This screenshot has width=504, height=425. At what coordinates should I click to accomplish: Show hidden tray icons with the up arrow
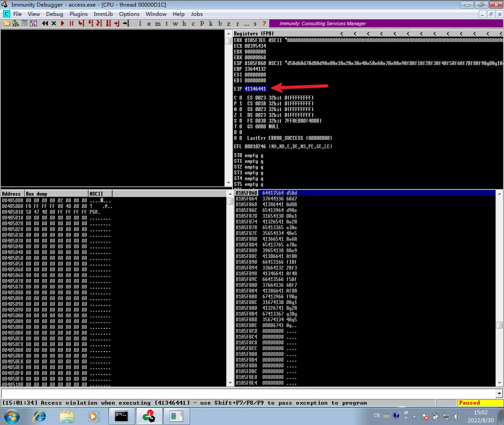coord(415,417)
